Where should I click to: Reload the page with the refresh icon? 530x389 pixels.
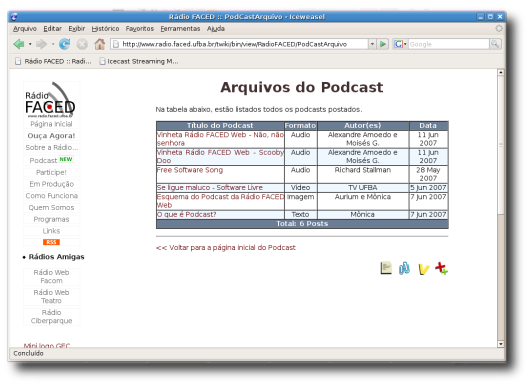point(64,44)
